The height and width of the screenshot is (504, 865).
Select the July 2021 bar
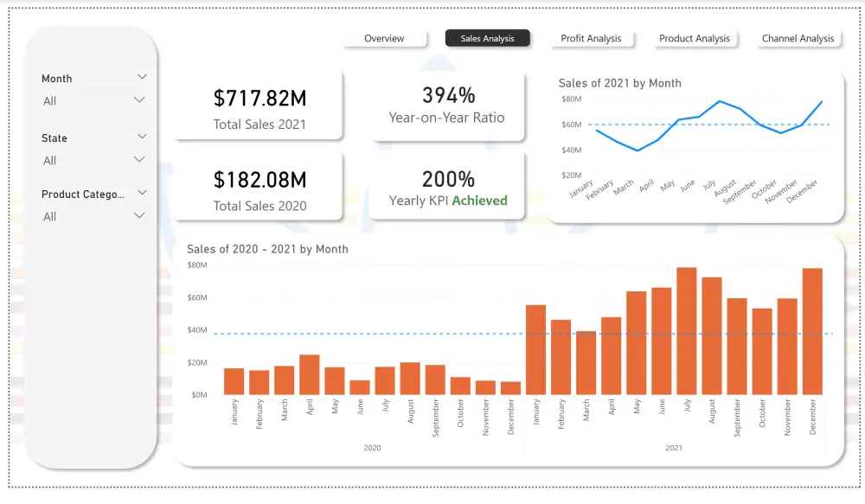click(x=687, y=331)
